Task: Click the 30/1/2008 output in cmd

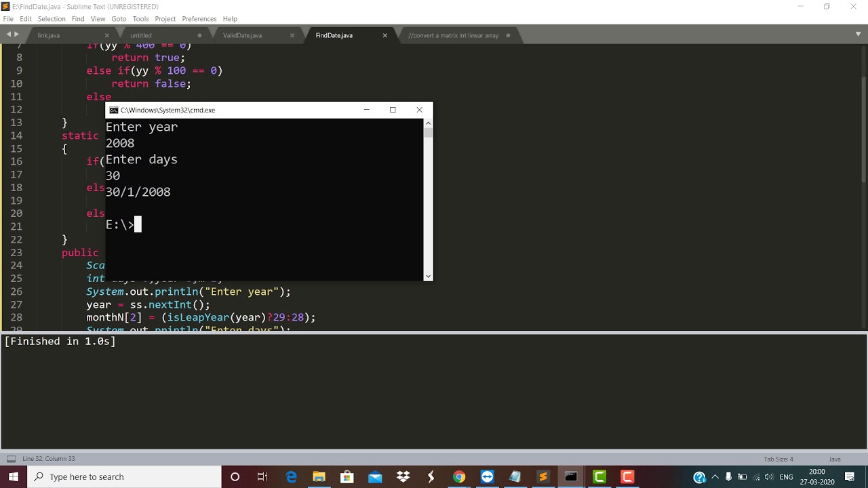Action: coord(138,192)
